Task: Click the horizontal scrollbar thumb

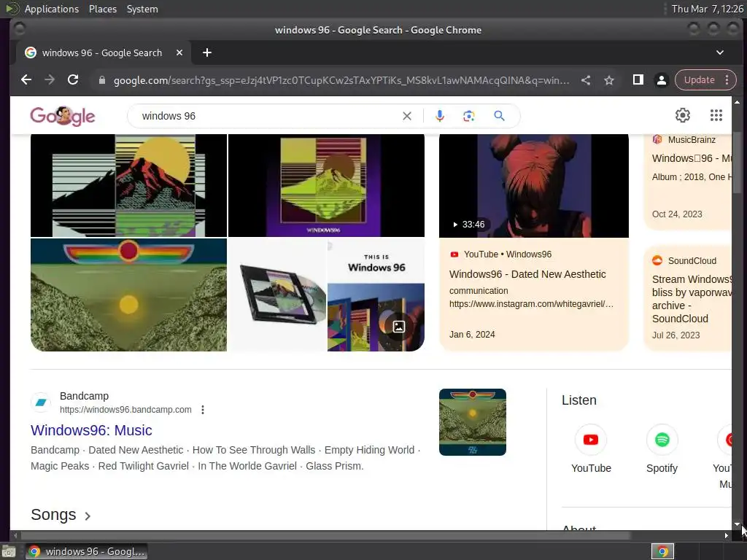Action: point(325,536)
